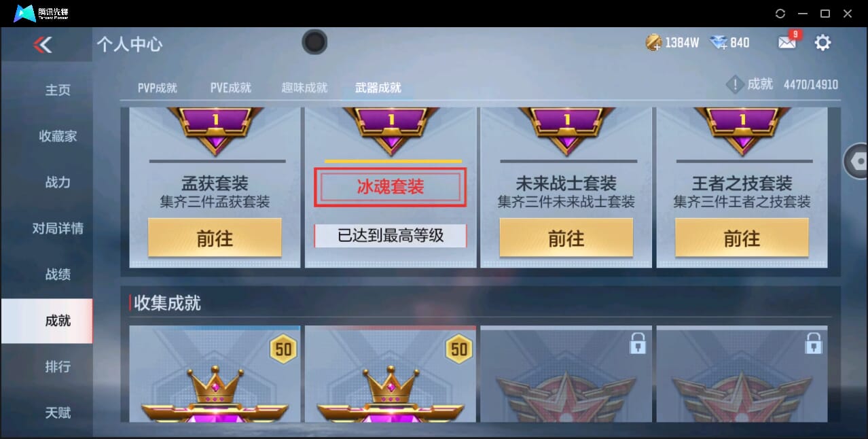The height and width of the screenshot is (439, 868).
Task: Add gold coins via the coin icon
Action: point(653,43)
